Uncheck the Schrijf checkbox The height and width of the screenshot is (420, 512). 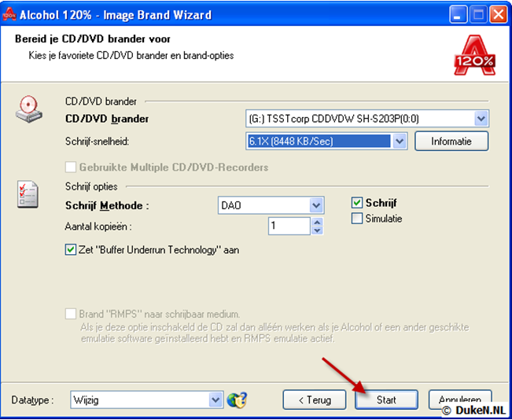pyautogui.click(x=357, y=203)
